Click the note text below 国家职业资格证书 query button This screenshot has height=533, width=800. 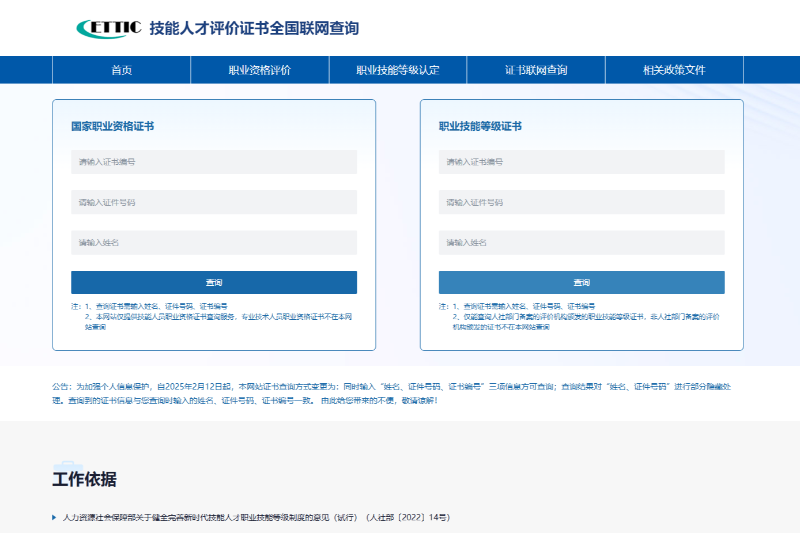(212, 316)
